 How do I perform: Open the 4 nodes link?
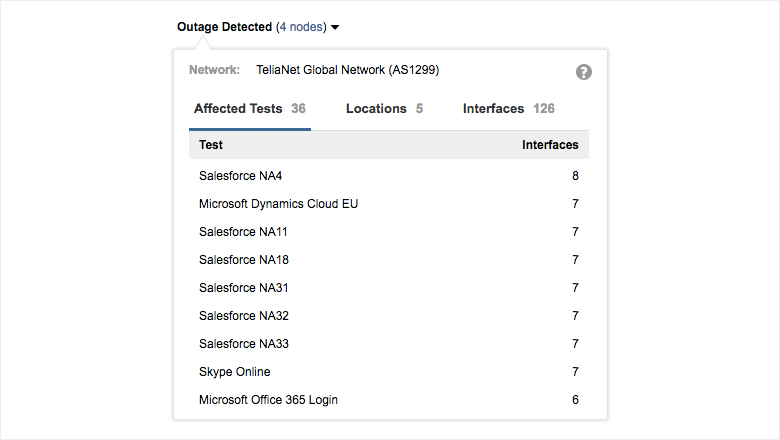pos(301,27)
